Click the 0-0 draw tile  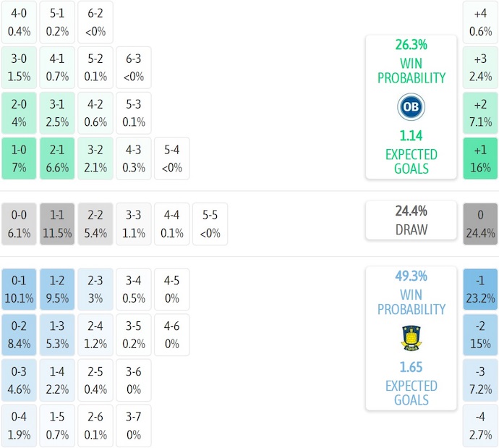tap(20, 224)
